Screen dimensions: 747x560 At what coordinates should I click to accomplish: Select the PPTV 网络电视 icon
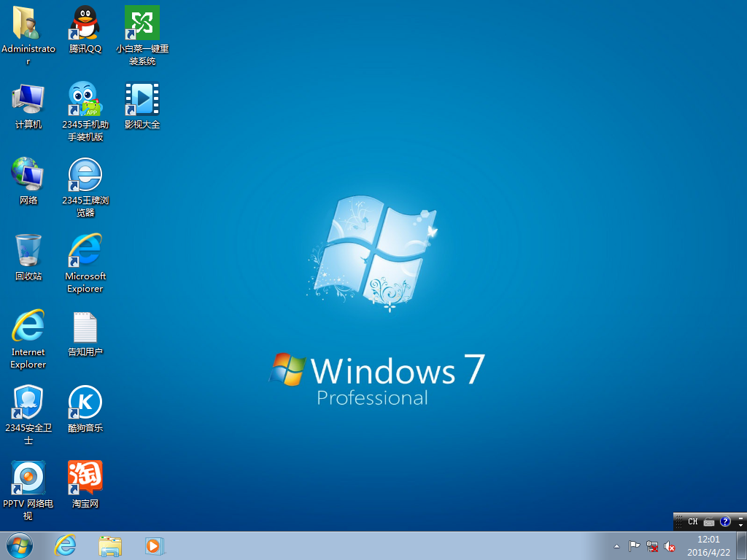point(28,479)
